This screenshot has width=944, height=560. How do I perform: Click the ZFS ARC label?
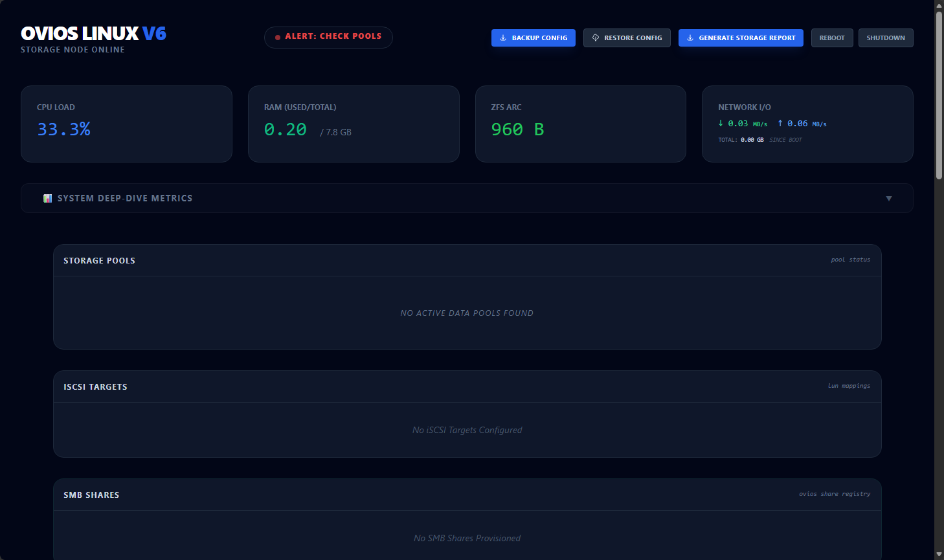click(506, 107)
